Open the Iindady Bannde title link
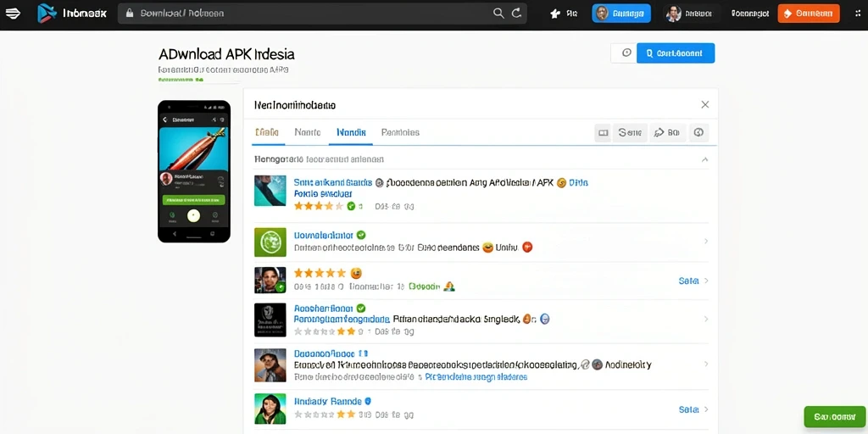The image size is (868, 434). (328, 401)
